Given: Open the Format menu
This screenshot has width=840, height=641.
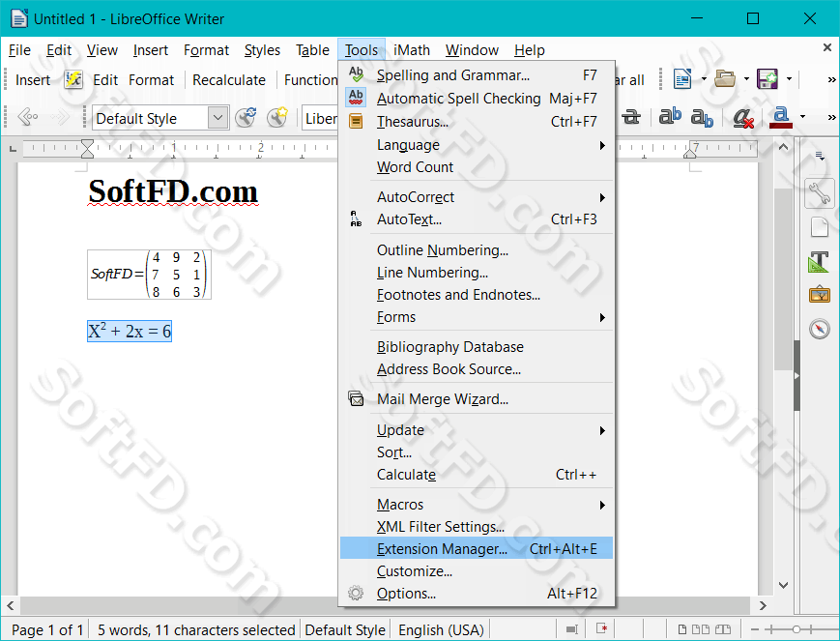Looking at the screenshot, I should coord(206,50).
